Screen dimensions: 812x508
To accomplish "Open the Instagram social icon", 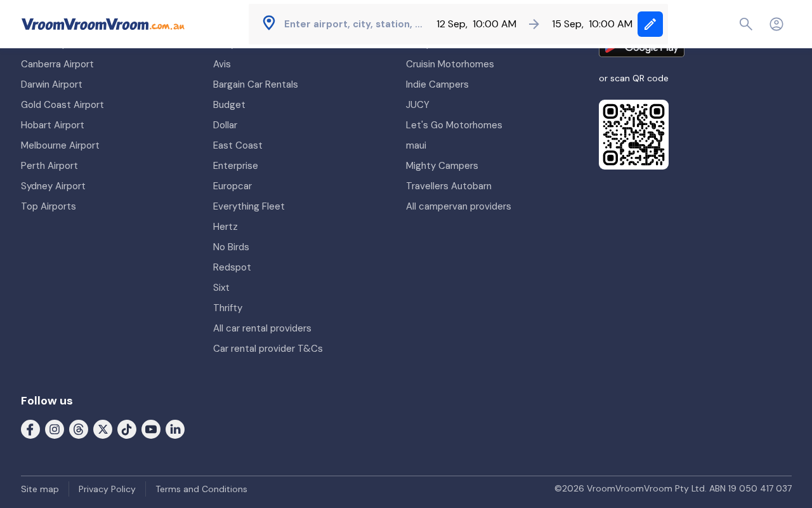I will 55,429.
